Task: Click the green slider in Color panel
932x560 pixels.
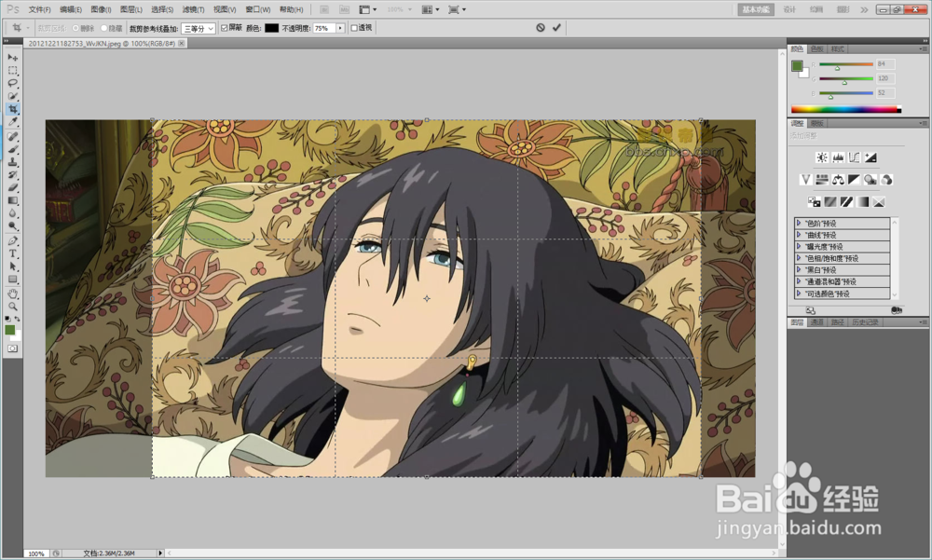Action: coord(846,79)
